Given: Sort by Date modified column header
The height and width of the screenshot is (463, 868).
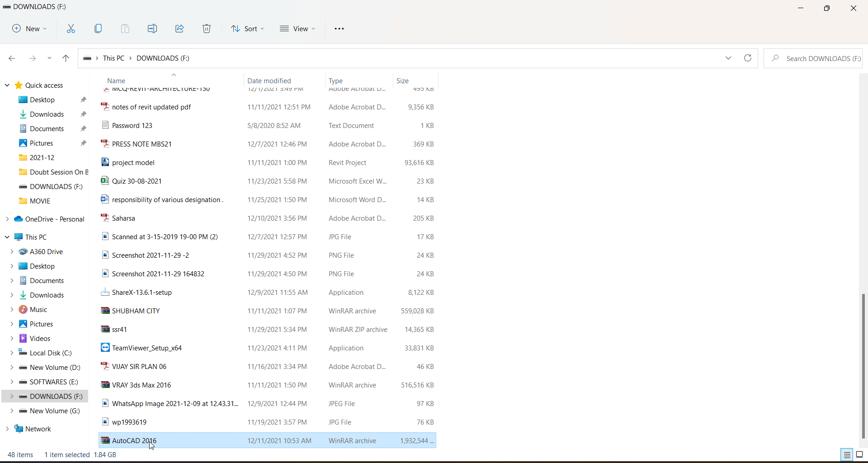Looking at the screenshot, I should pyautogui.click(x=269, y=81).
